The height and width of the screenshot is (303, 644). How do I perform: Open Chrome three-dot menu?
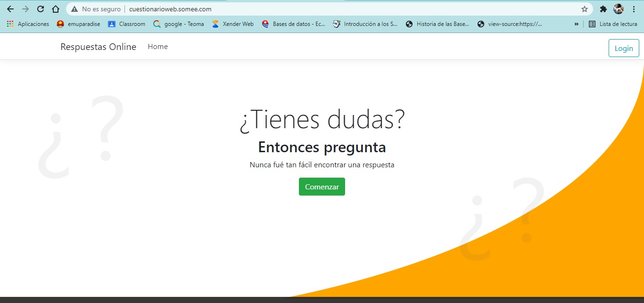(634, 9)
